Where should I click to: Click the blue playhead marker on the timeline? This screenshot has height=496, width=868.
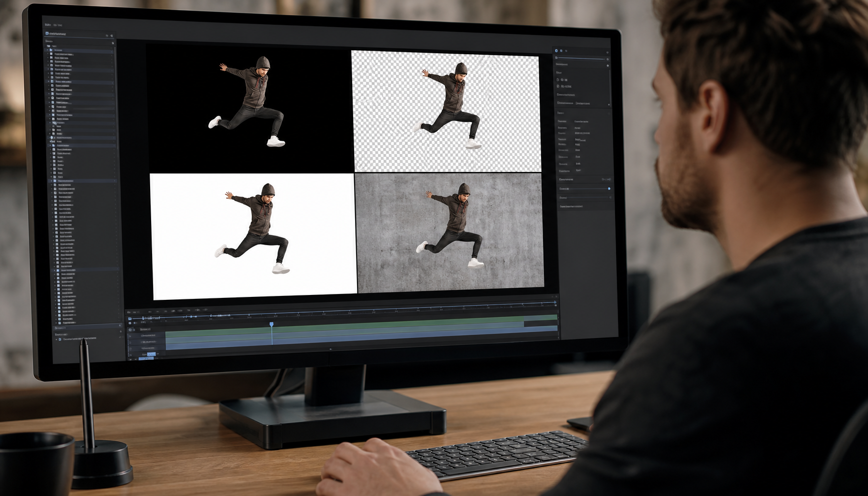(x=271, y=325)
